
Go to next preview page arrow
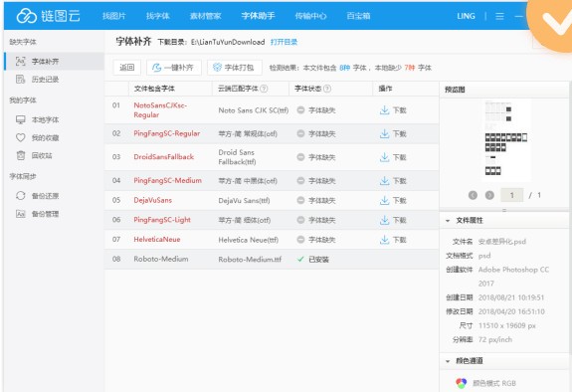pyautogui.click(x=489, y=195)
